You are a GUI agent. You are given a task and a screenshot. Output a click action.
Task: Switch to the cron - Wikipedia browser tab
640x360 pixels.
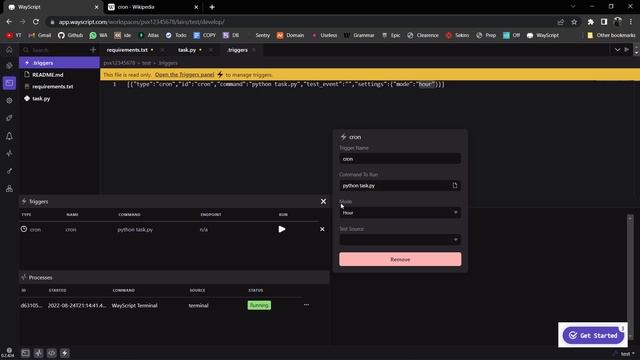coord(153,7)
